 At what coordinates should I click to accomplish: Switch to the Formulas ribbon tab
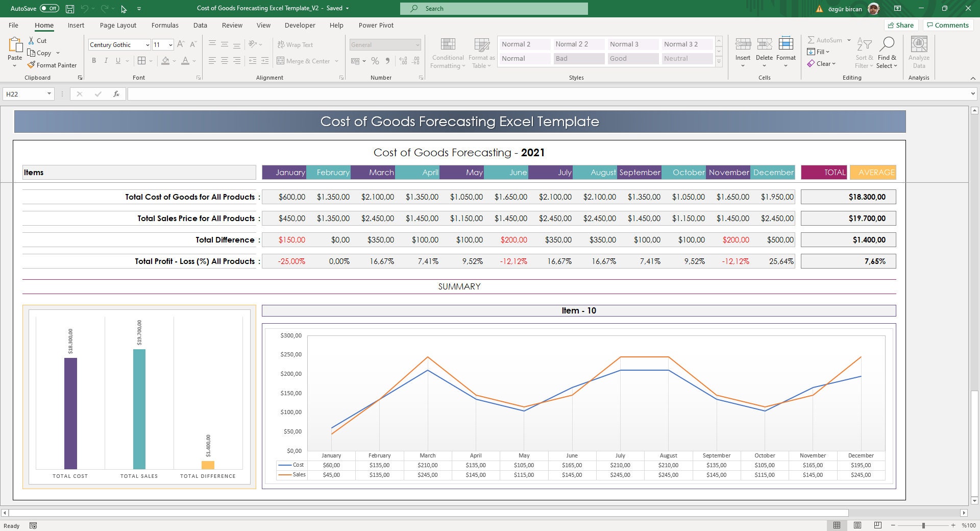pyautogui.click(x=165, y=25)
